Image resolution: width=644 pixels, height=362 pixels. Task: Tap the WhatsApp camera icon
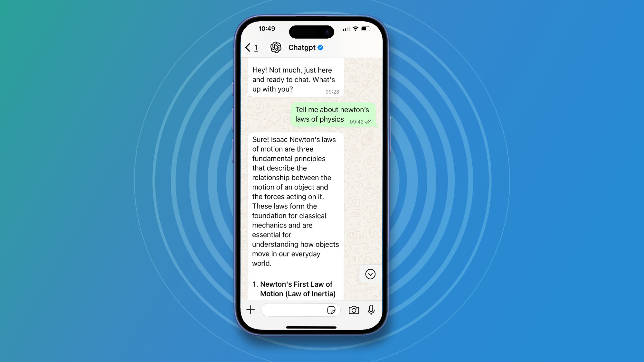tap(354, 310)
